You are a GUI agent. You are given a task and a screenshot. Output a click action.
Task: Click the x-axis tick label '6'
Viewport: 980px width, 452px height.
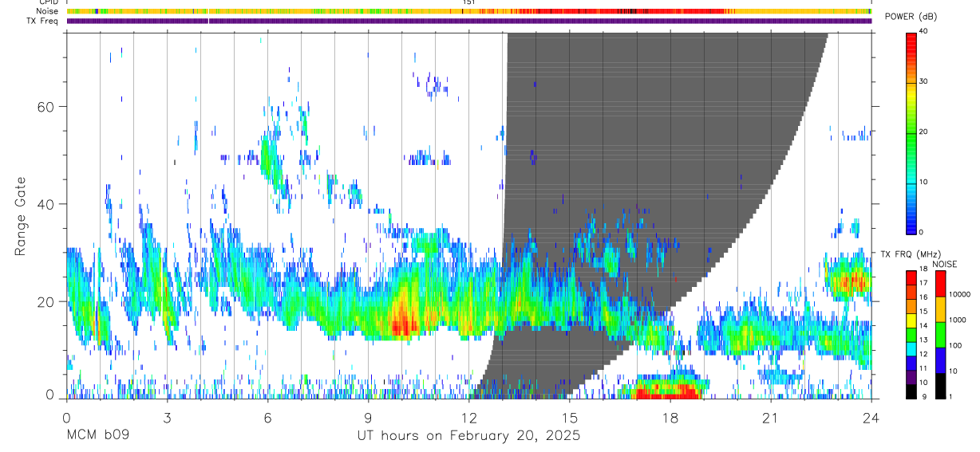[x=267, y=418]
